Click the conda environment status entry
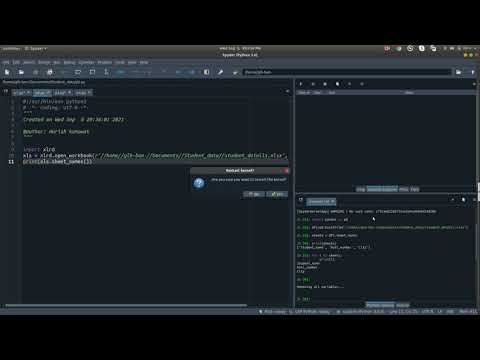The width and height of the screenshot is (480, 360). (x=361, y=312)
